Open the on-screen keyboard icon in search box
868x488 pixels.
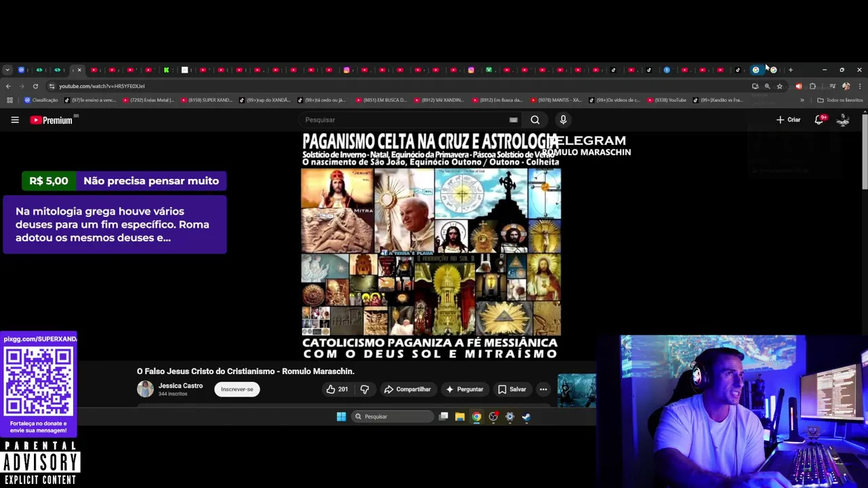point(513,120)
